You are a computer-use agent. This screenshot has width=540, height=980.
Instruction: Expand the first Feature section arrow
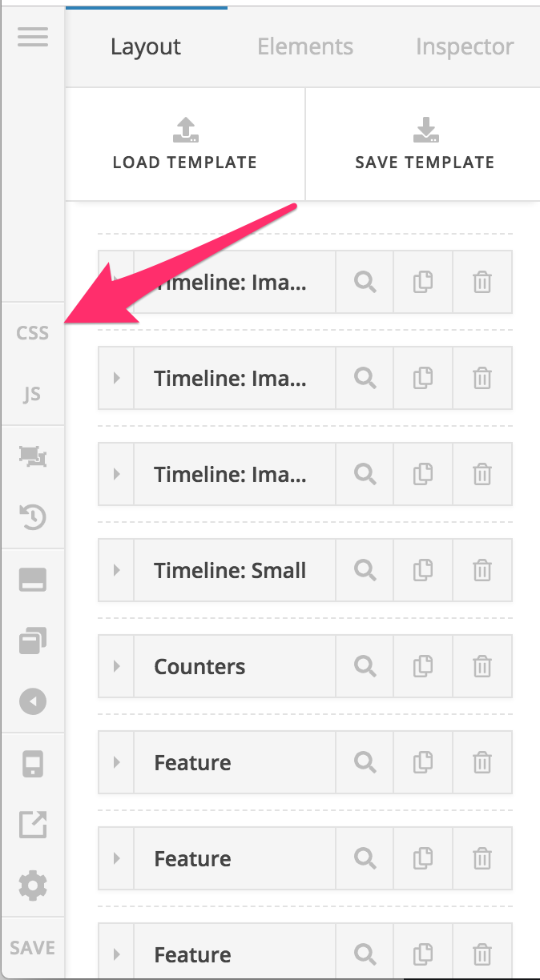coord(117,762)
